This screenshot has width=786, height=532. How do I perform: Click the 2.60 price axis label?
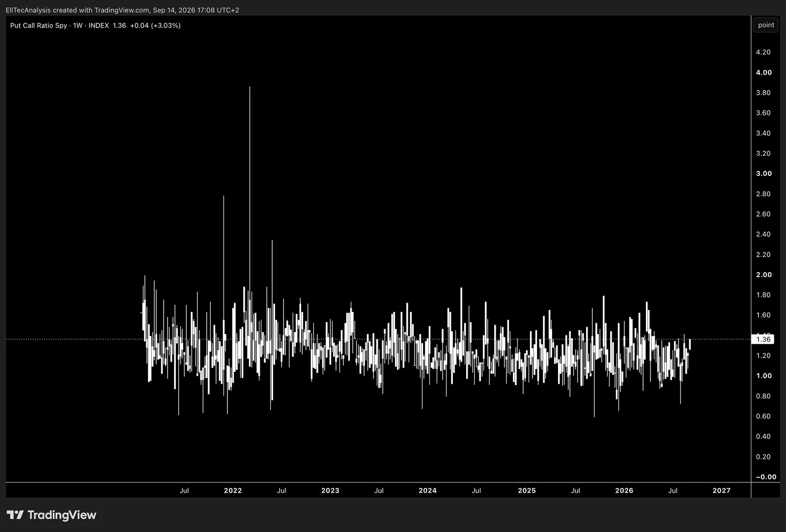click(763, 214)
